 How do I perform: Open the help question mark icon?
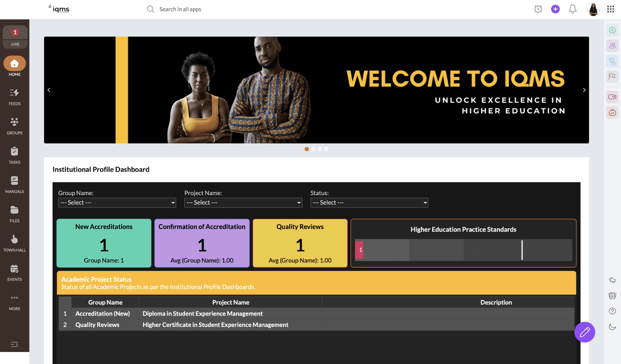tap(612, 311)
